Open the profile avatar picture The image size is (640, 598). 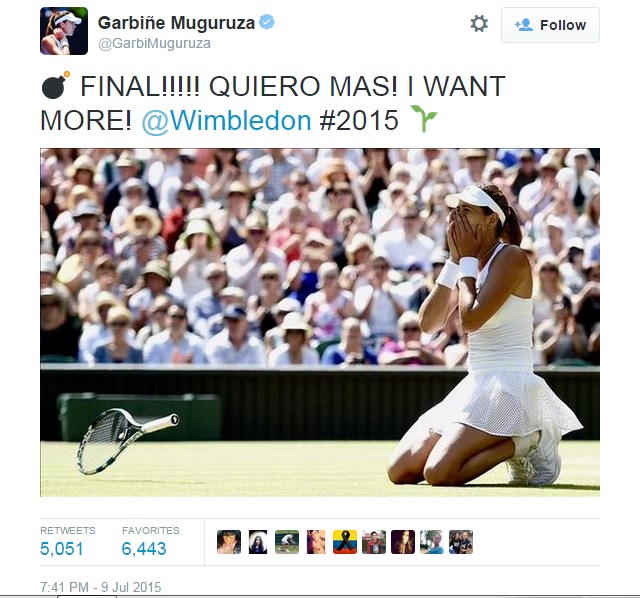pos(64,31)
